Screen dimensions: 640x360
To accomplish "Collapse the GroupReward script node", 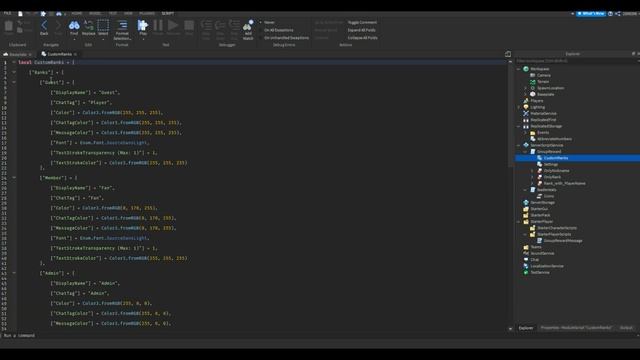I will click(x=526, y=151).
